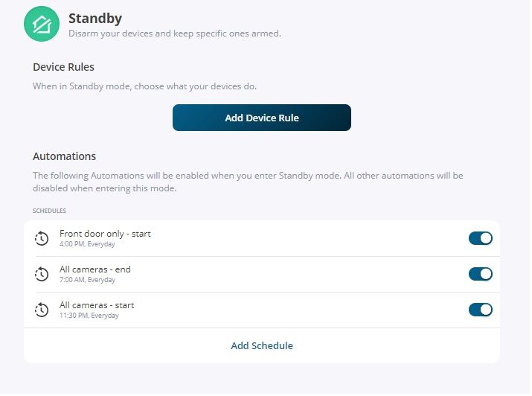
Task: Click the clock icon beside All cameras - start
Action: [42, 310]
